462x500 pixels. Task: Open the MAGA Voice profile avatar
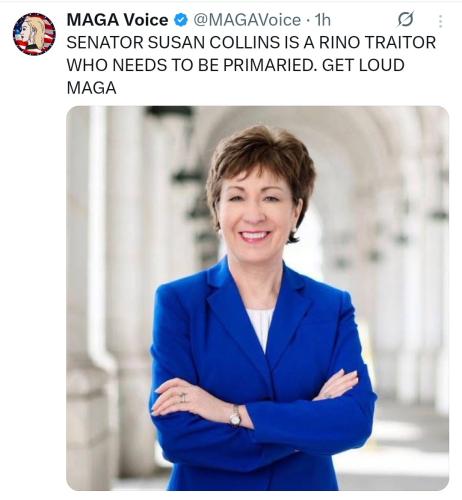(x=34, y=34)
